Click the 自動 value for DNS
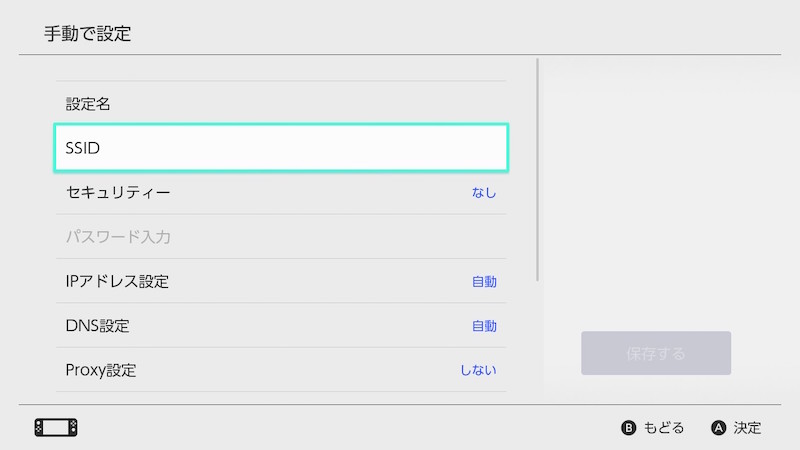This screenshot has width=800, height=450. 484,326
